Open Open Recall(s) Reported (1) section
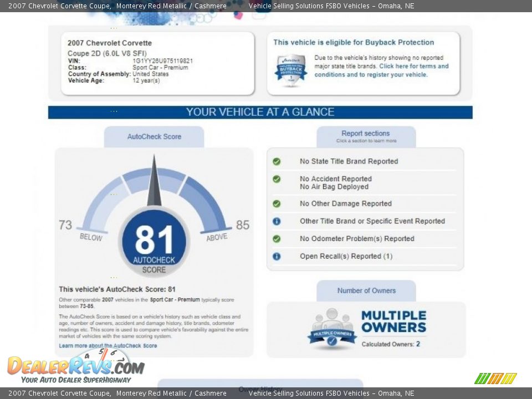The height and width of the screenshot is (399, 532). point(346,257)
